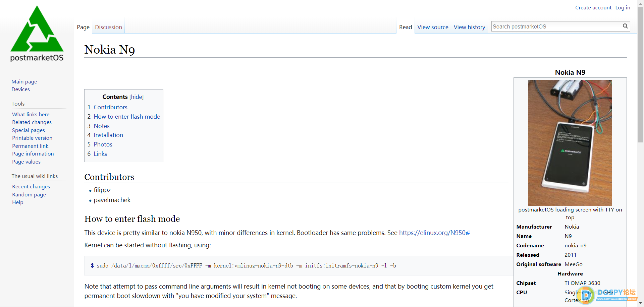The height and width of the screenshot is (307, 644).
Task: Open the View source tab
Action: (x=433, y=27)
